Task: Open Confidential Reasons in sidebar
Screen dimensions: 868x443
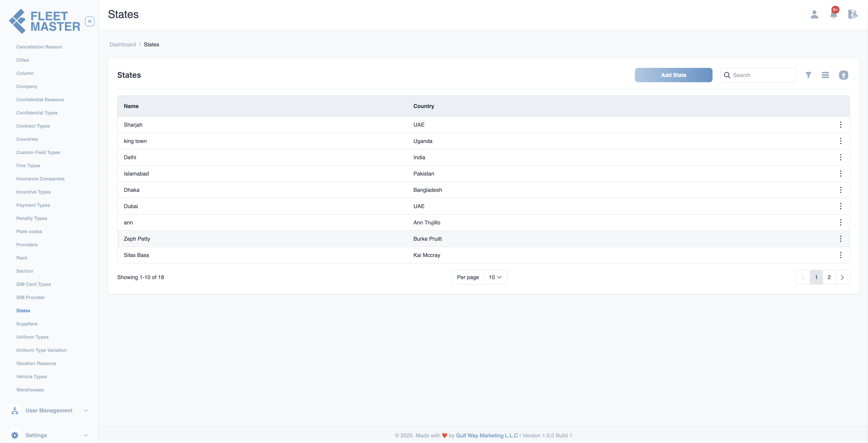Action: (40, 100)
